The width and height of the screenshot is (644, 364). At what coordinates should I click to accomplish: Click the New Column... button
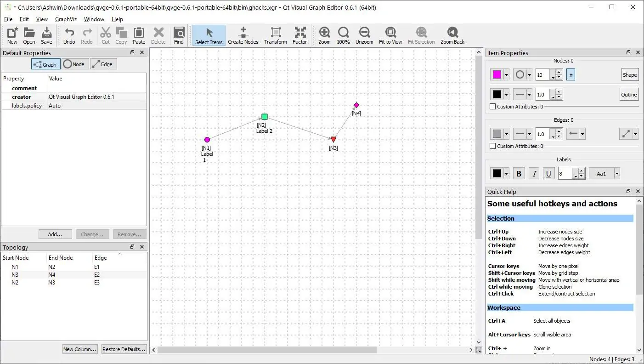tap(80, 349)
